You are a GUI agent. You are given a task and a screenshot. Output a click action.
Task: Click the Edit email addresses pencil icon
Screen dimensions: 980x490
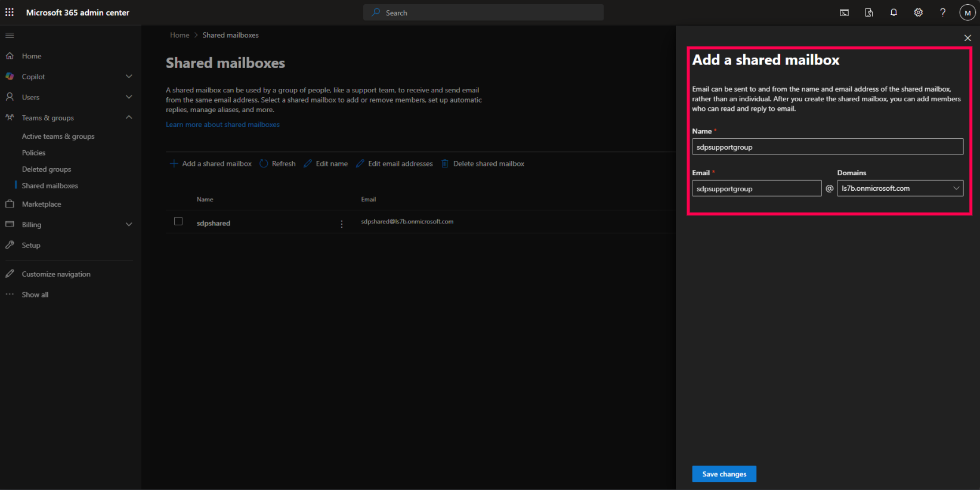(x=360, y=163)
